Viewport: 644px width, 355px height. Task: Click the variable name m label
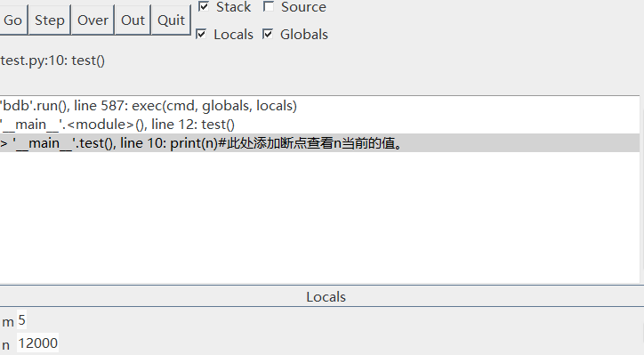[8, 322]
